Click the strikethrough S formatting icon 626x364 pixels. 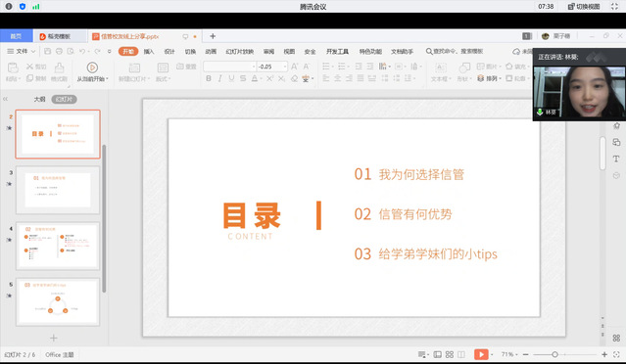tap(243, 78)
